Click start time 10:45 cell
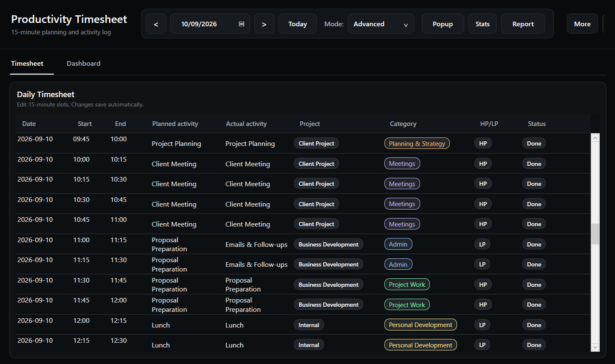 81,220
